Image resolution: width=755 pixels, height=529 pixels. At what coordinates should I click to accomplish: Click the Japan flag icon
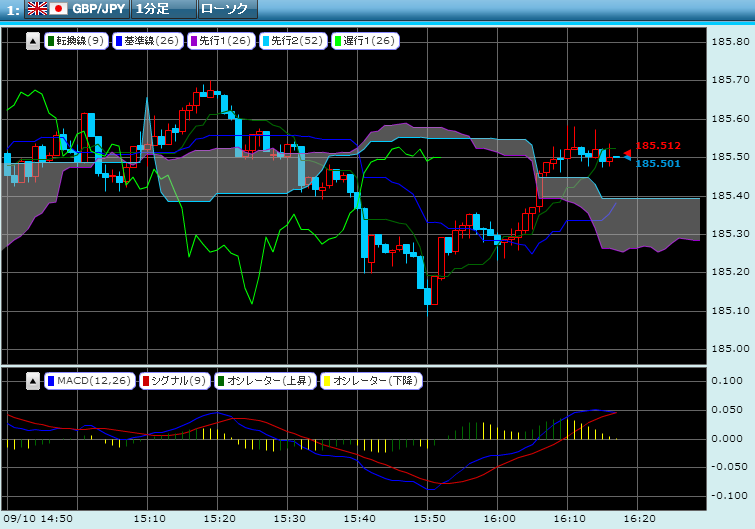pyautogui.click(x=59, y=9)
